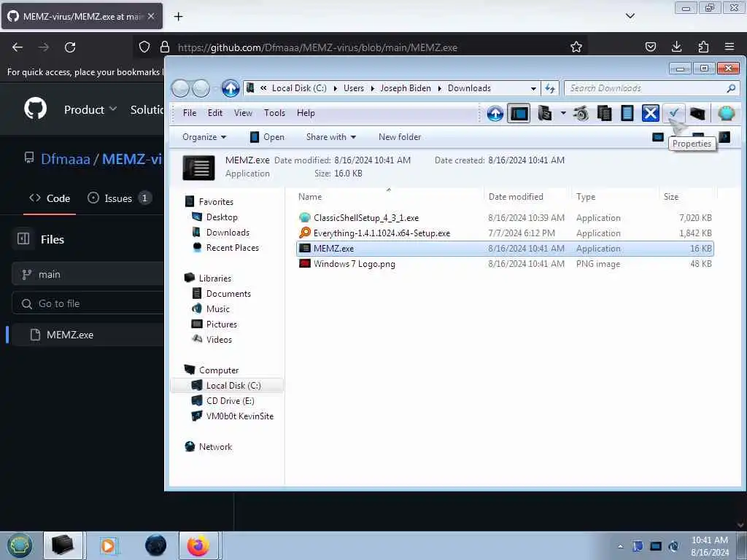Open Firefox extensions puzzle icon
Viewport: 747px width, 560px height.
(703, 47)
